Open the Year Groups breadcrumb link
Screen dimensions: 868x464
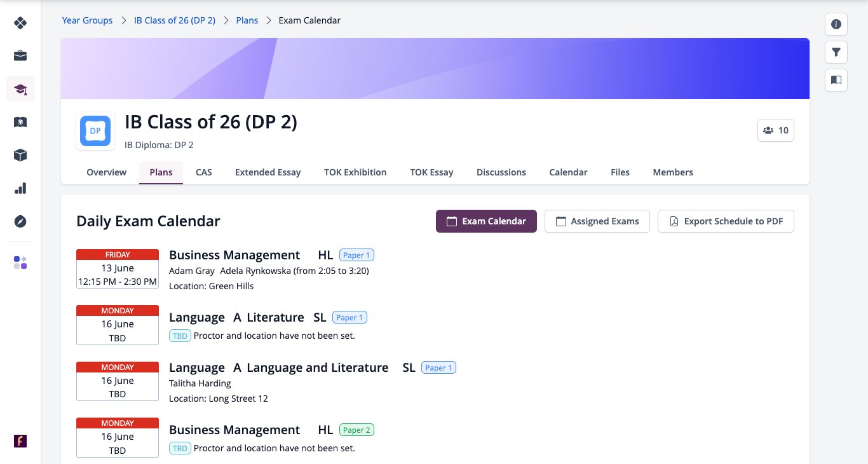coord(87,20)
